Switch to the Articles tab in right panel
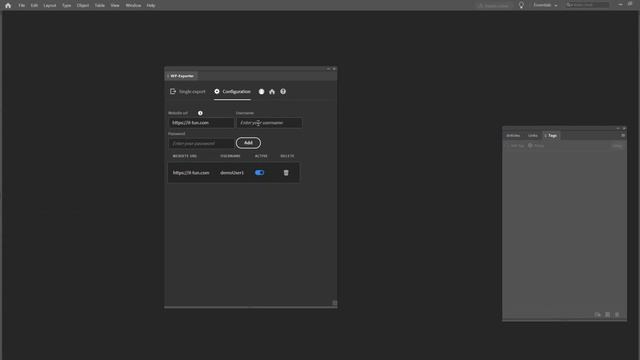The height and width of the screenshot is (360, 640). [513, 136]
